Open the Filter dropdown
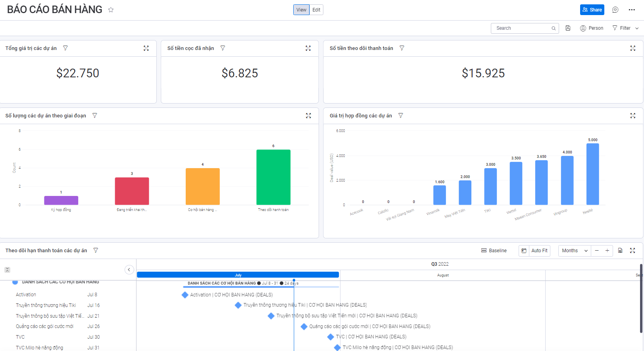The width and height of the screenshot is (644, 351). (625, 28)
